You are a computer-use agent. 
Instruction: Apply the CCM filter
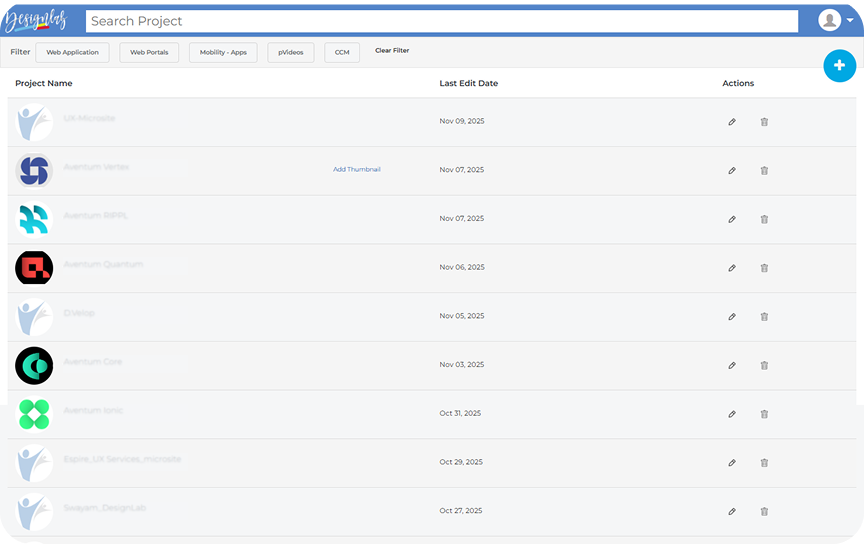[x=342, y=52]
